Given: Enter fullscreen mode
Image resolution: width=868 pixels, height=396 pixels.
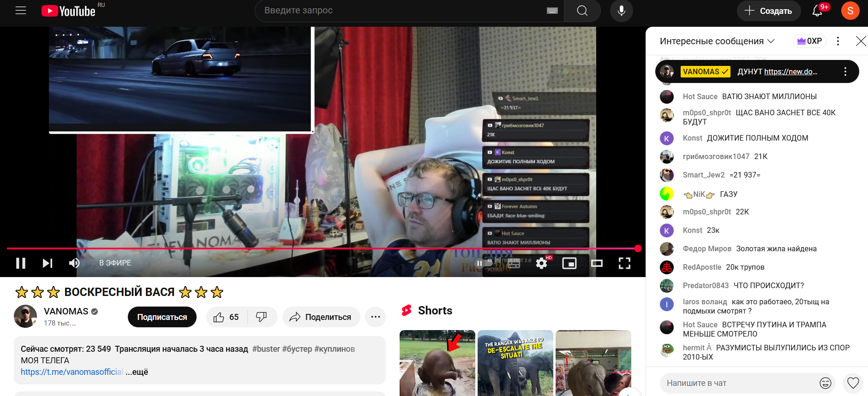Looking at the screenshot, I should coord(624,263).
